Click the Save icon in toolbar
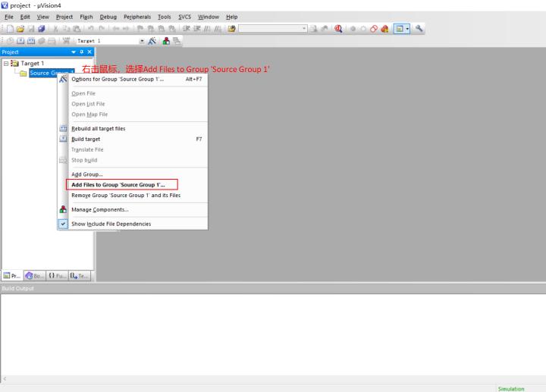 pos(31,29)
